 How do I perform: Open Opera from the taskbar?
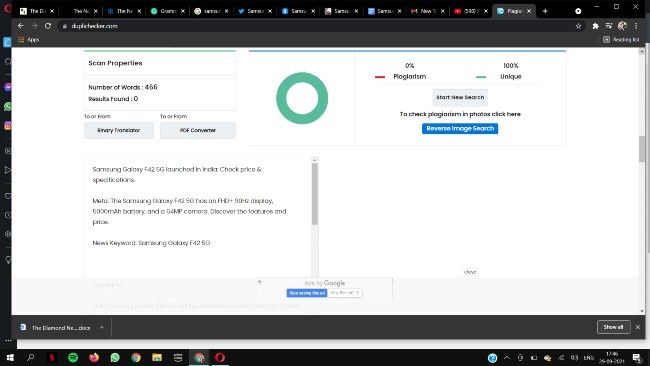[x=220, y=357]
